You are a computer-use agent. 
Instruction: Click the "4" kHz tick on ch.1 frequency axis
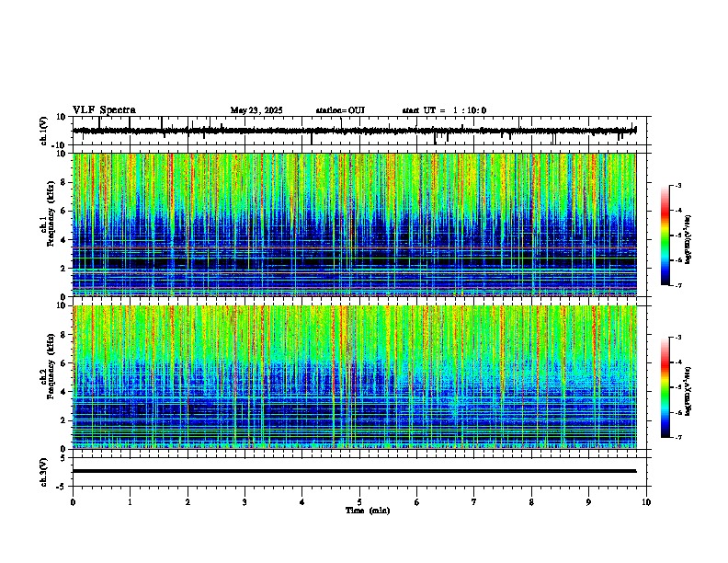[63, 240]
